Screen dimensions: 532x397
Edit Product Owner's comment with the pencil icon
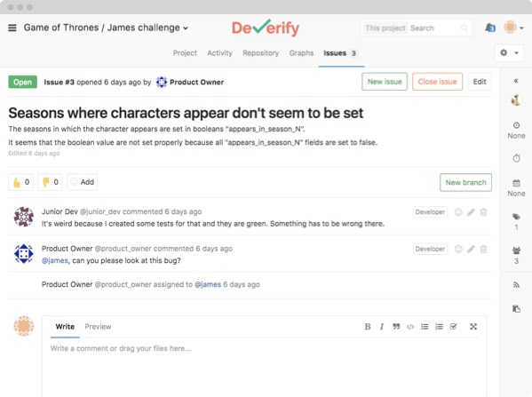[471, 249]
